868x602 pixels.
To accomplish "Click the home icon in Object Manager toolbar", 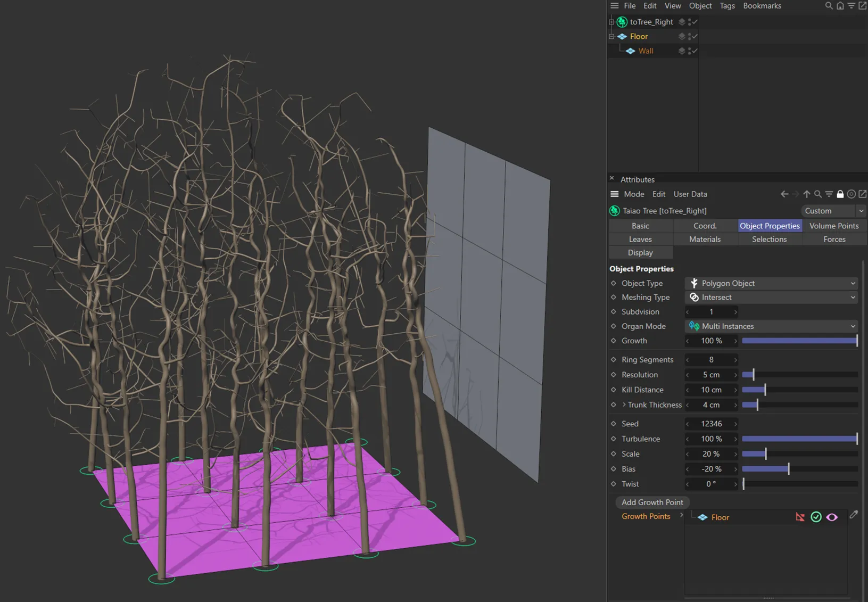I will tap(840, 6).
